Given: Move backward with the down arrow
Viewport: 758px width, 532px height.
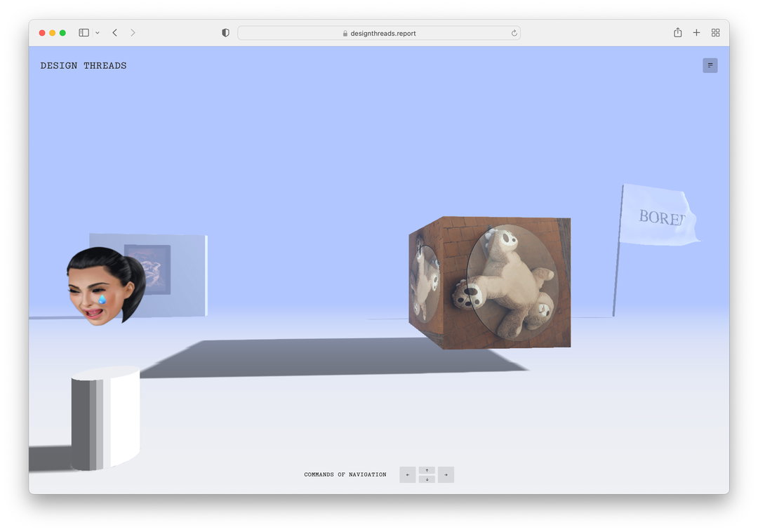Looking at the screenshot, I should pyautogui.click(x=427, y=479).
